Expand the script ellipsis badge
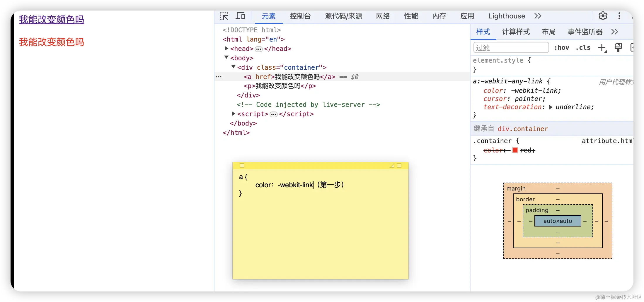The height and width of the screenshot is (302, 644). click(274, 114)
